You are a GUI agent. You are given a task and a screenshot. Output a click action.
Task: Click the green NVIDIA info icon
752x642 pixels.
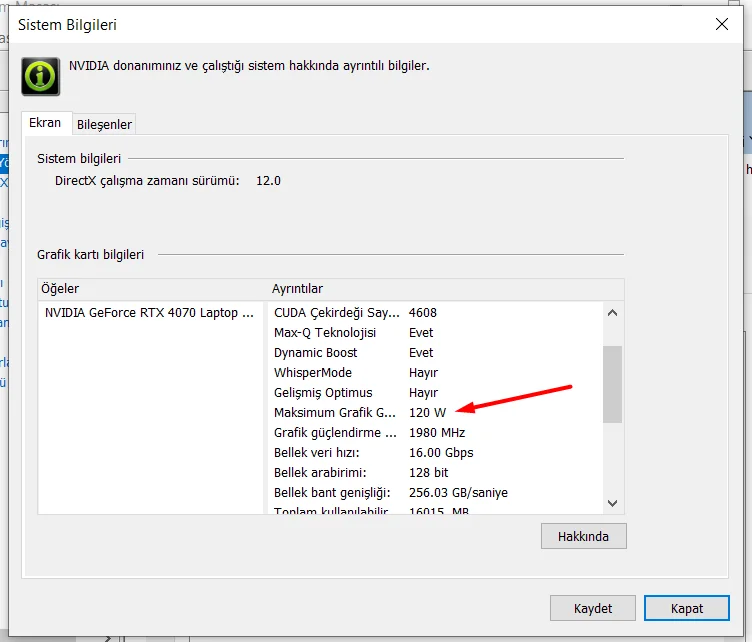click(41, 76)
